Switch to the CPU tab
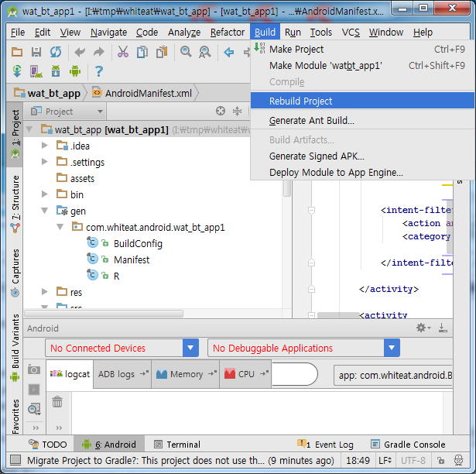 tap(245, 374)
